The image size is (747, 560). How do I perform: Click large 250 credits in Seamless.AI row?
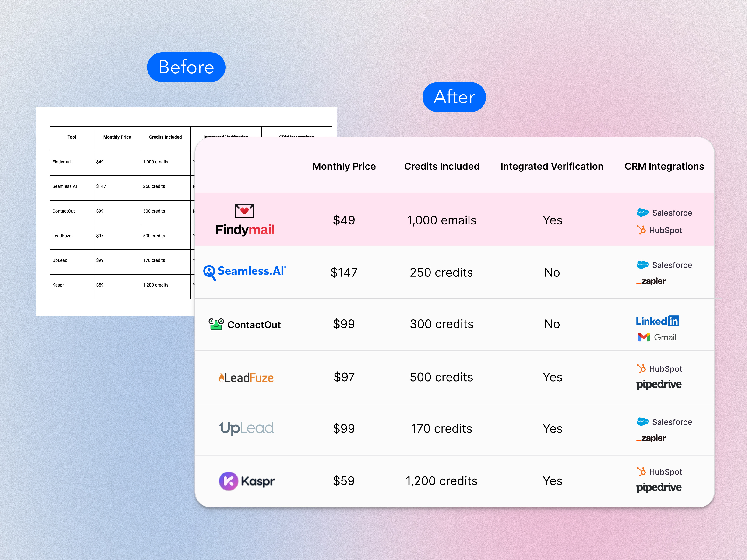(x=441, y=272)
